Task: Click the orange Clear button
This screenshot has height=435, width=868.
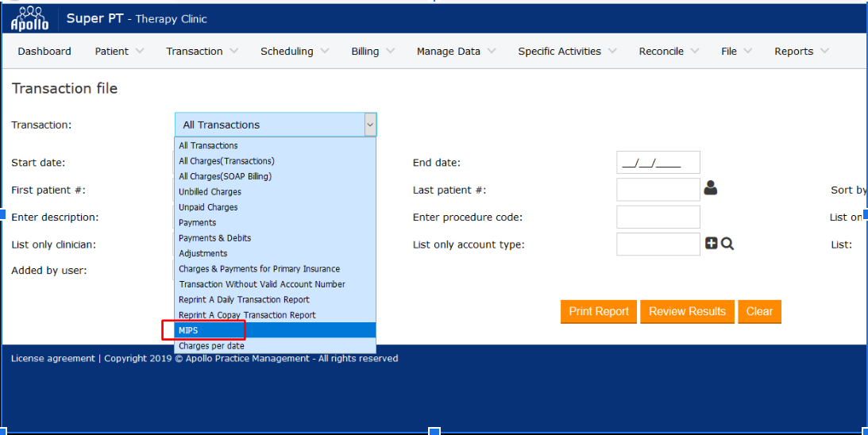Action: pyautogui.click(x=759, y=311)
